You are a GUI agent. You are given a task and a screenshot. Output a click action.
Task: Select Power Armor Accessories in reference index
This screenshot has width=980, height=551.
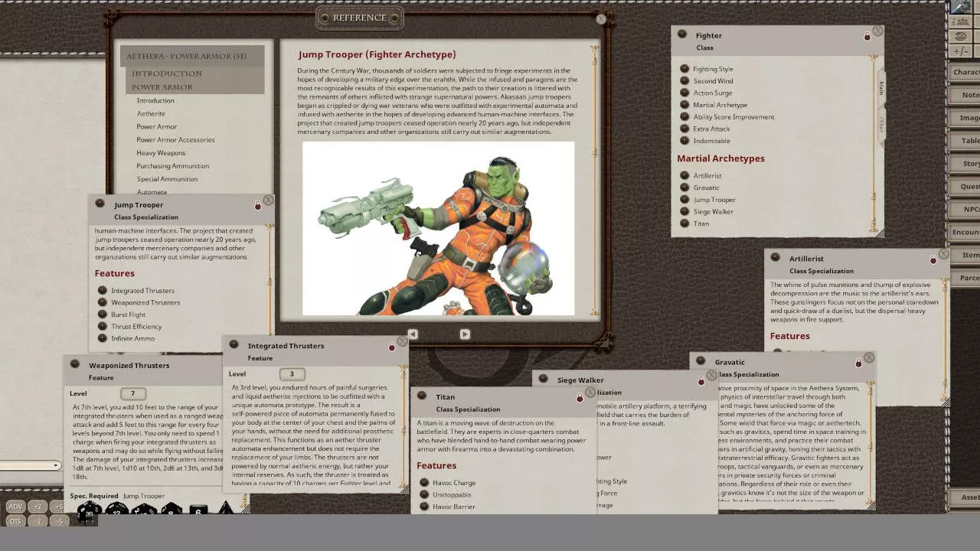[175, 139]
